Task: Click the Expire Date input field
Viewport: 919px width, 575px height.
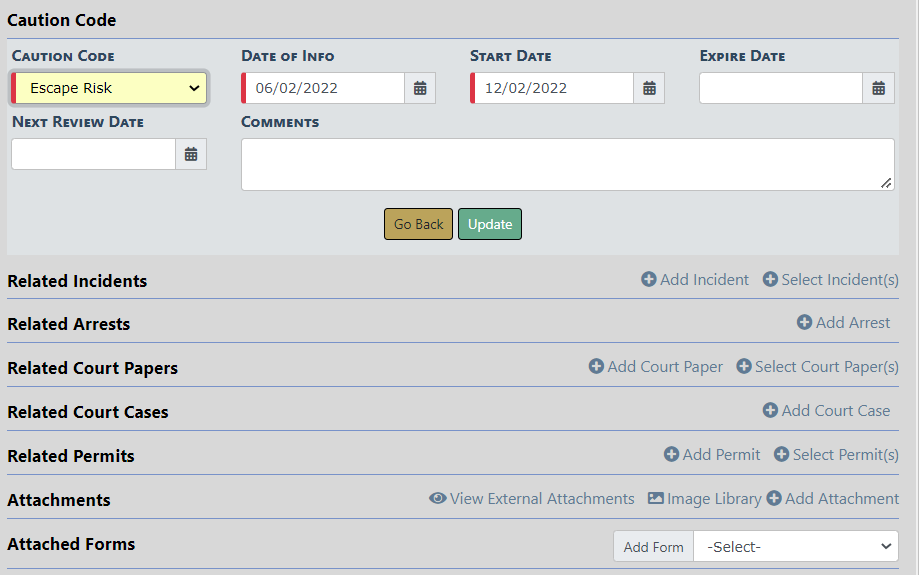Action: tap(781, 88)
